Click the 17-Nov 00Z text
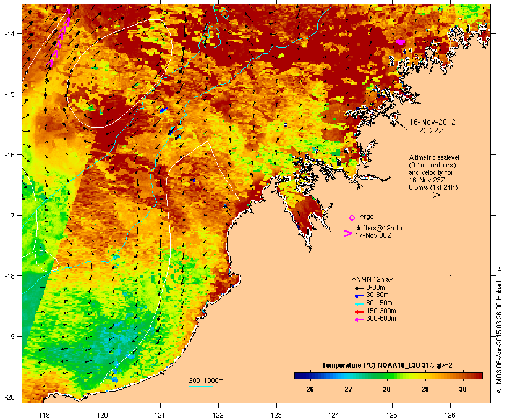The width and height of the screenshot is (507, 420). [x=373, y=235]
